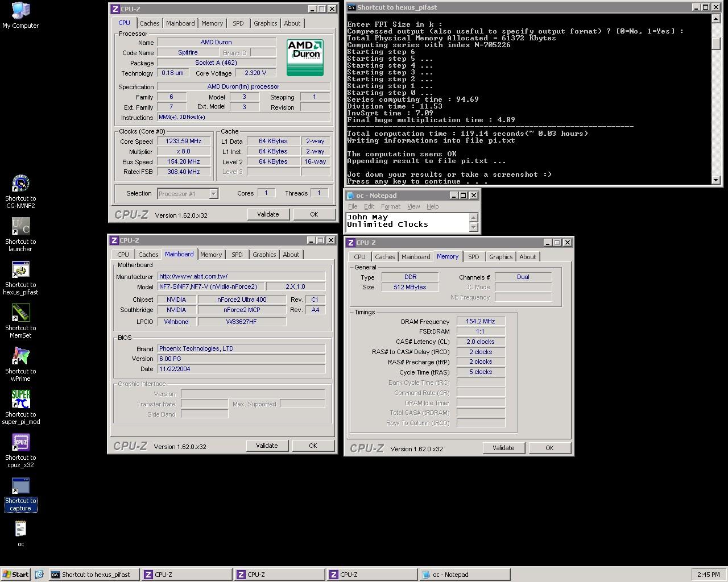This screenshot has height=582, width=728.
Task: Click Notepad scrollbar down arrow
Action: pyautogui.click(x=474, y=227)
